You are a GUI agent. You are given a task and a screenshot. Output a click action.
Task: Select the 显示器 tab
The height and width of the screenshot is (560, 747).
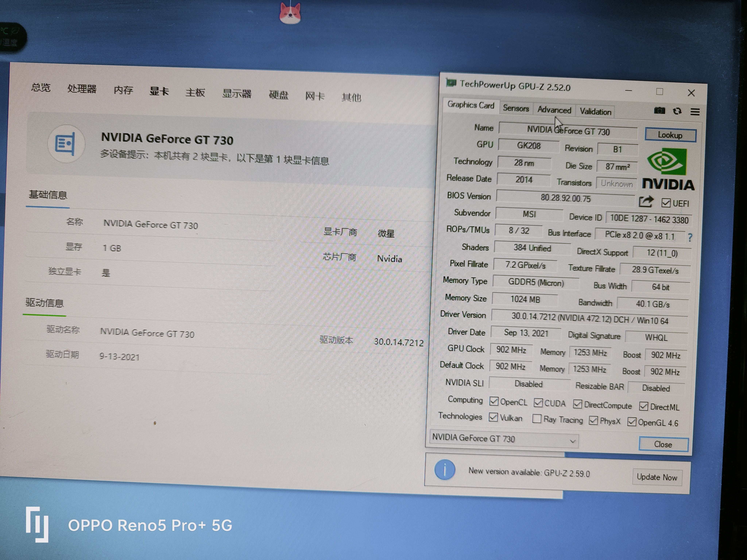pos(237,94)
